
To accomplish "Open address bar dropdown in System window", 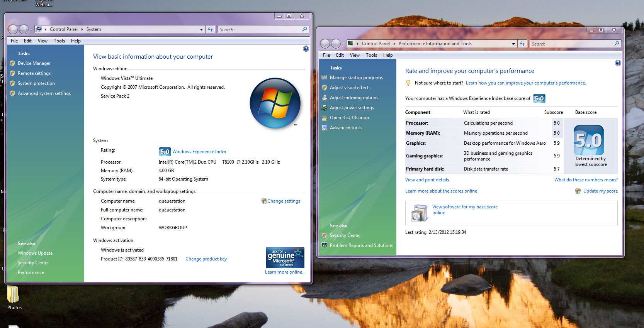I will point(201,29).
